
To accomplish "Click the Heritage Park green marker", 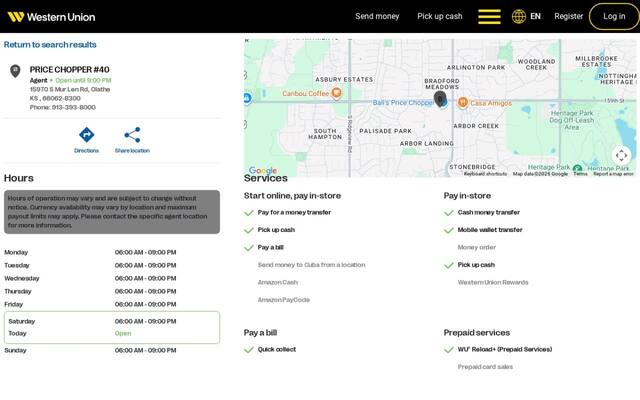I will click(x=577, y=168).
